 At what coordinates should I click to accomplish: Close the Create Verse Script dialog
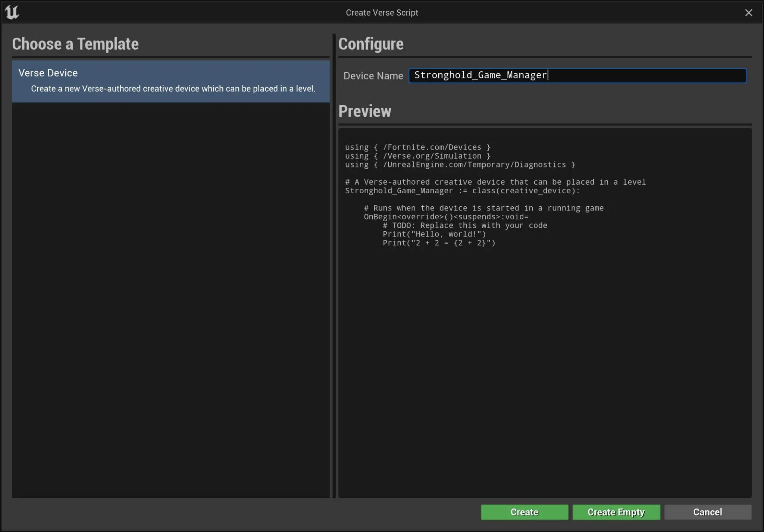point(748,13)
